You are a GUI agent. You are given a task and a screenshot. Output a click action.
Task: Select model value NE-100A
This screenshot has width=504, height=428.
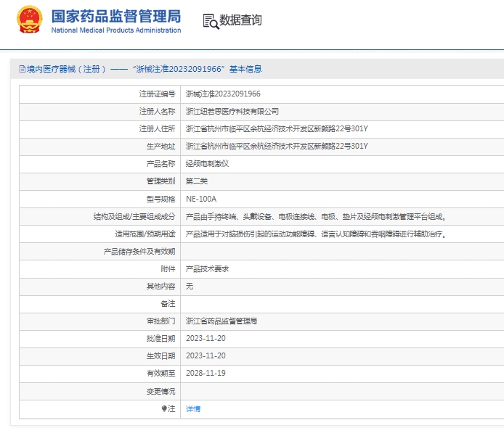(201, 199)
